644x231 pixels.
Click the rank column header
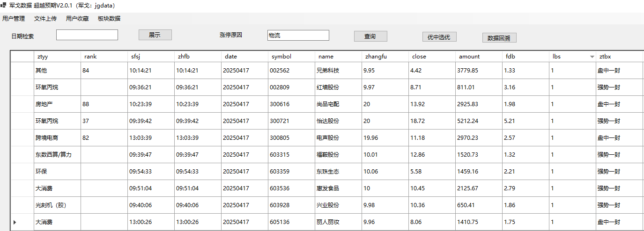coord(104,57)
